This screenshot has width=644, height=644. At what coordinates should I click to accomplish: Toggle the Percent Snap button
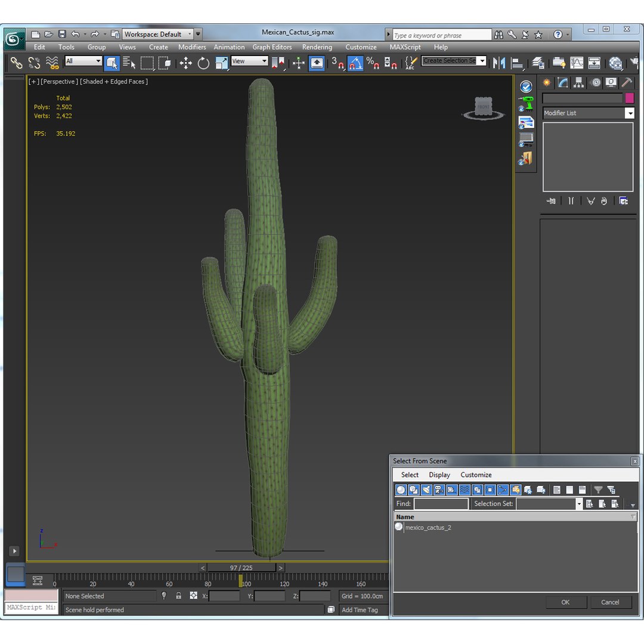[x=373, y=63]
